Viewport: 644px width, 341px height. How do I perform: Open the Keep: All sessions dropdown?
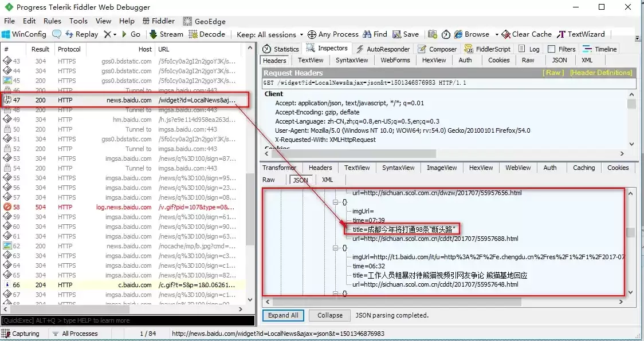[270, 34]
